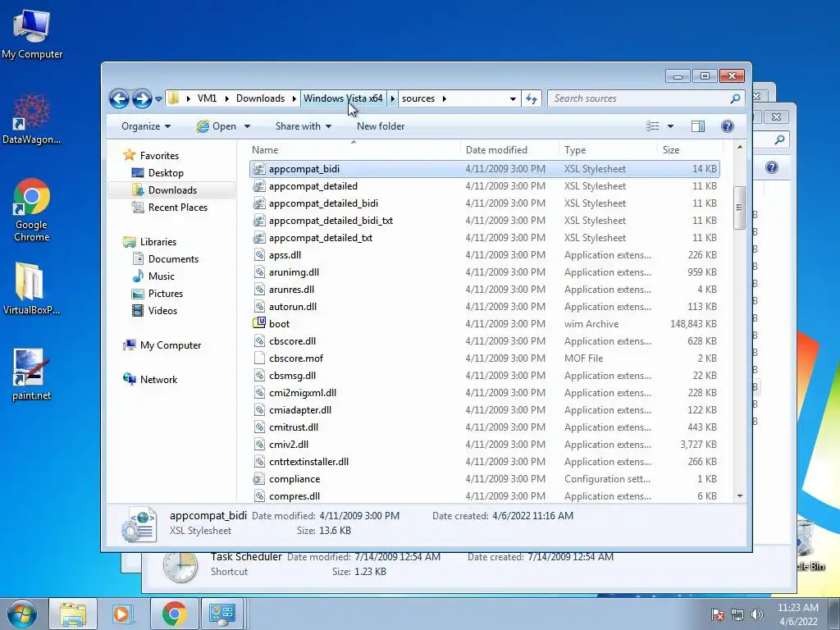Click the vertical scrollbar thumb in file list
Image resolution: width=840 pixels, height=630 pixels.
click(x=739, y=208)
